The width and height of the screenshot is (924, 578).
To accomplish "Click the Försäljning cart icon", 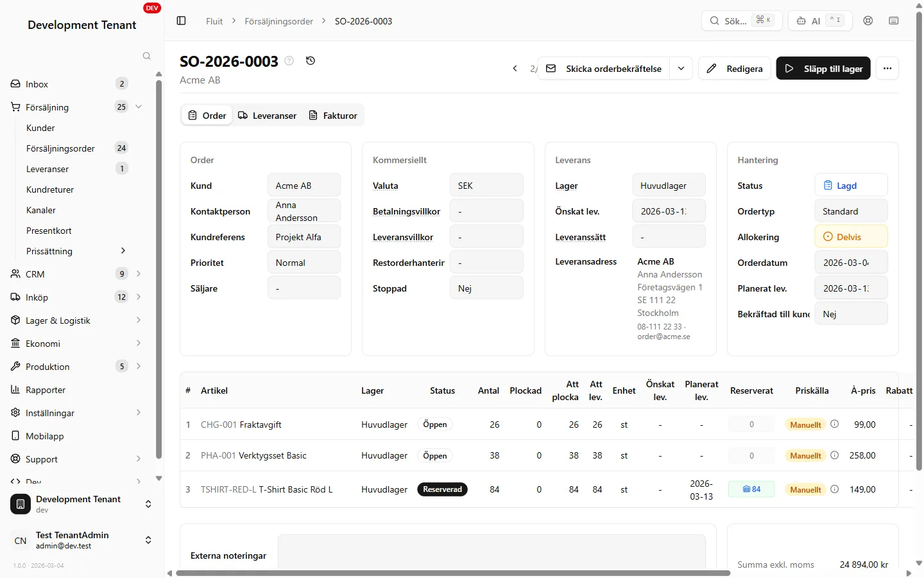I will click(x=15, y=107).
